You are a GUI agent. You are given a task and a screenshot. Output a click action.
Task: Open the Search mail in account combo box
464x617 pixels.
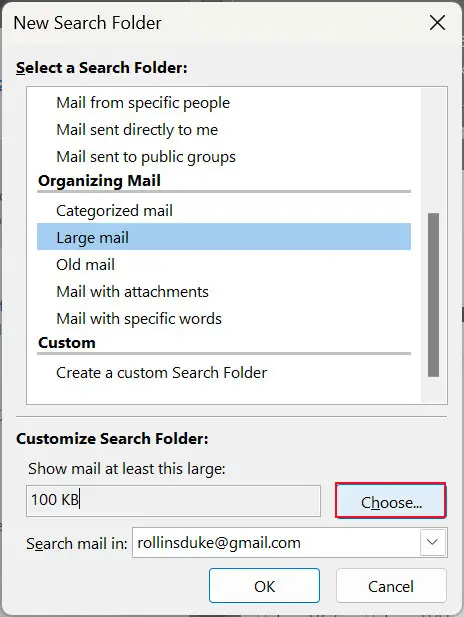[x=290, y=543]
